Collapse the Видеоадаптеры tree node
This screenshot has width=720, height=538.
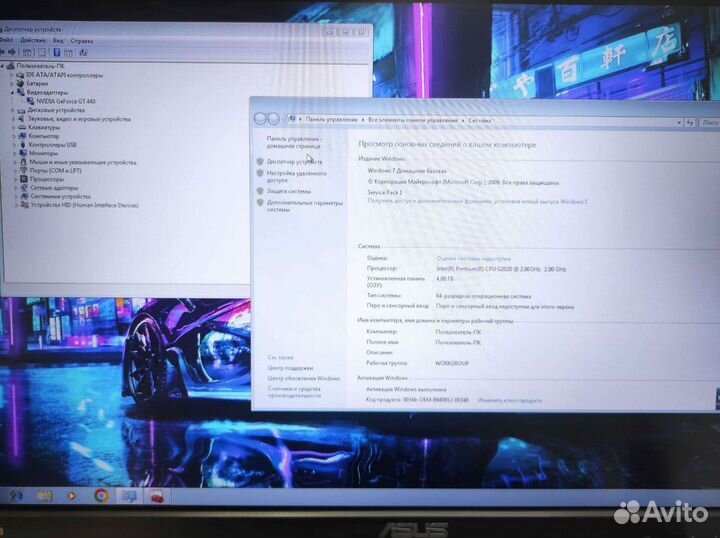pyautogui.click(x=11, y=92)
